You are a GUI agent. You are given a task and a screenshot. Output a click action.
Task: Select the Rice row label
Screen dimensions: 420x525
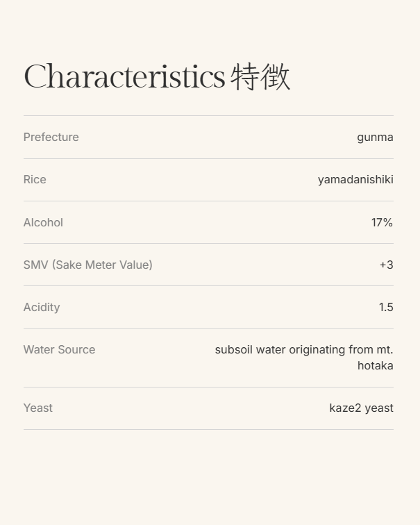tap(35, 179)
